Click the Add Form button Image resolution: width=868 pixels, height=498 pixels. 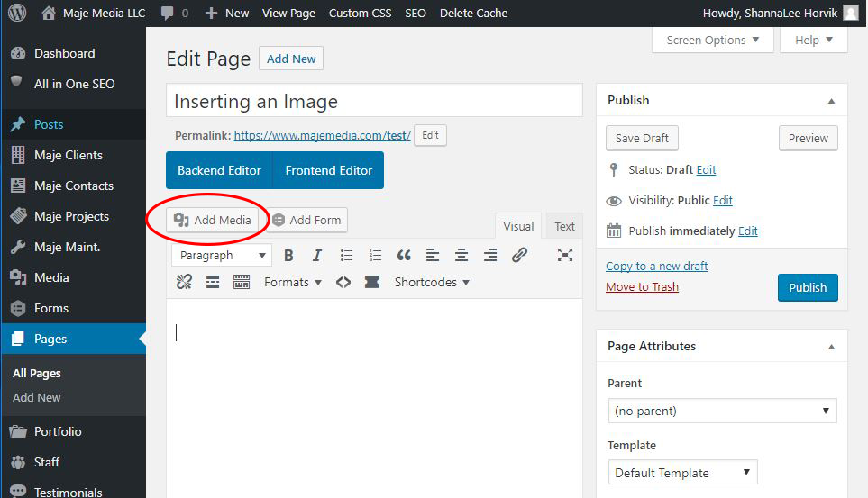[x=306, y=220]
